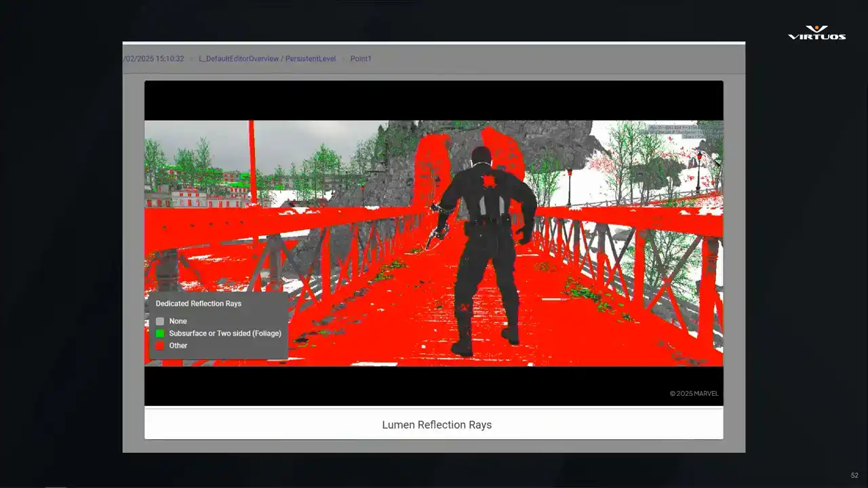Click the knife in the character's left hand
The image size is (868, 488).
tap(434, 235)
